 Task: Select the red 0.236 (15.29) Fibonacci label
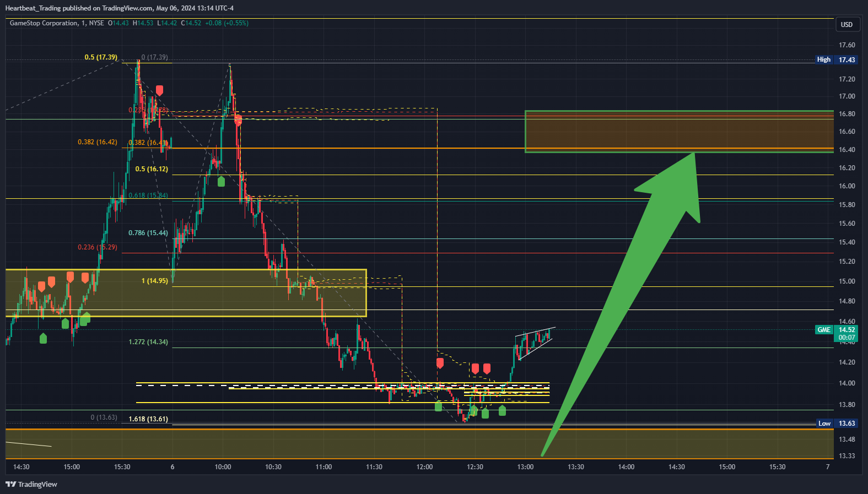[98, 247]
